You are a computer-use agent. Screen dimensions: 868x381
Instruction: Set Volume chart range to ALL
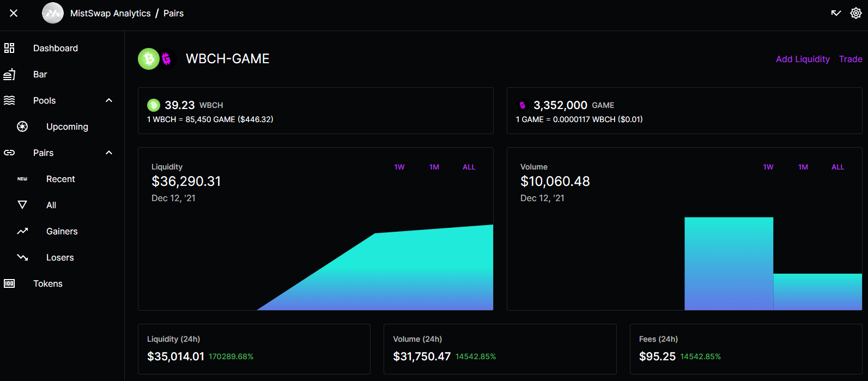click(838, 167)
